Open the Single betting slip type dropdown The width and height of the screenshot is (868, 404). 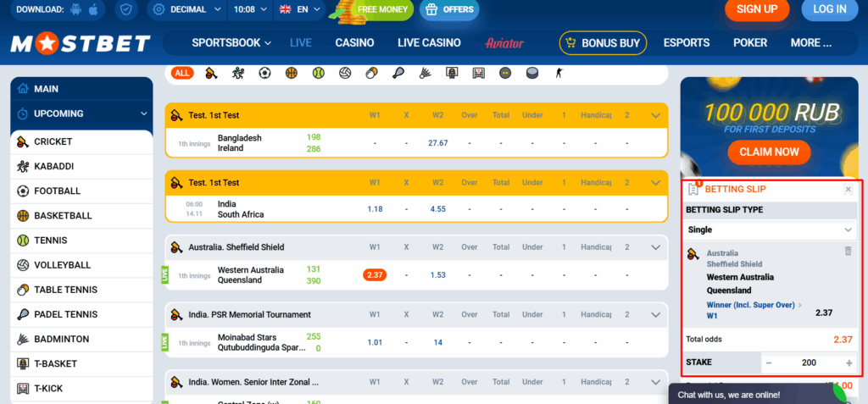[x=770, y=230]
